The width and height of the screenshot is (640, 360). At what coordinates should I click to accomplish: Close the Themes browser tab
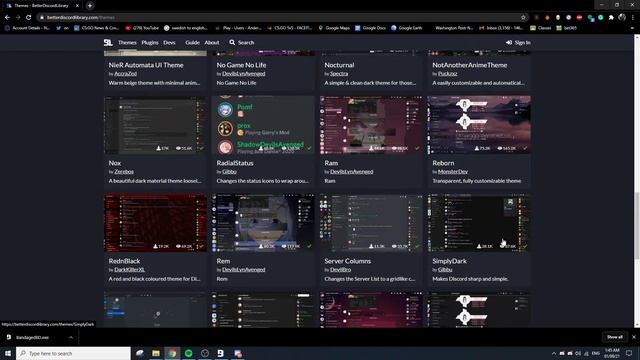pos(77,6)
